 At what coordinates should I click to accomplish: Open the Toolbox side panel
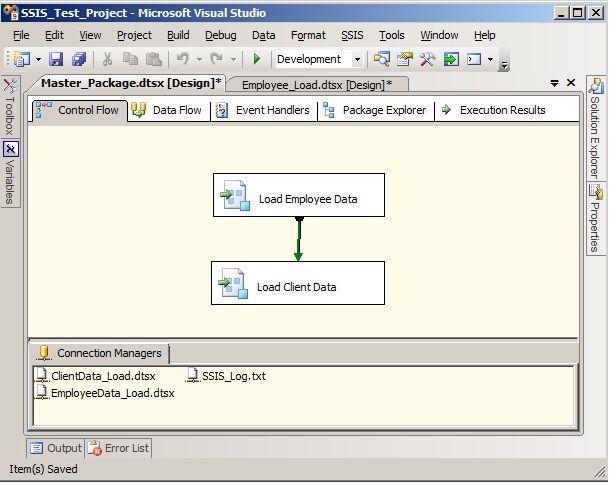10,107
